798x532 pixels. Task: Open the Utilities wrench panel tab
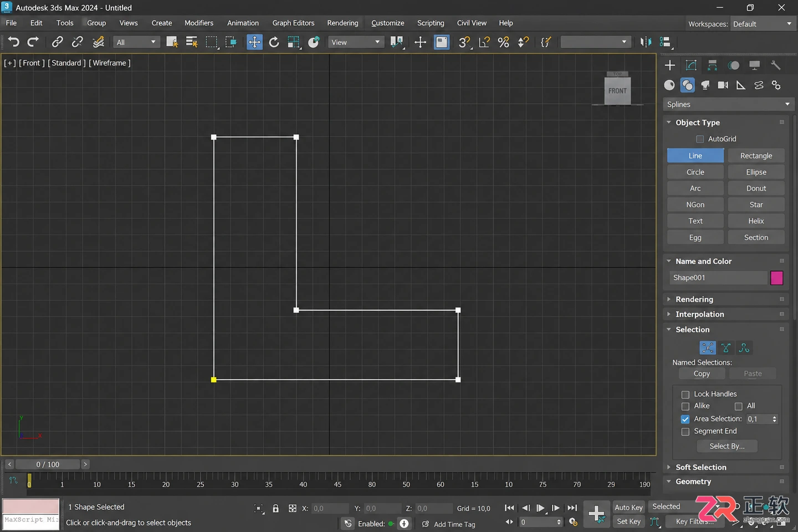tap(775, 65)
